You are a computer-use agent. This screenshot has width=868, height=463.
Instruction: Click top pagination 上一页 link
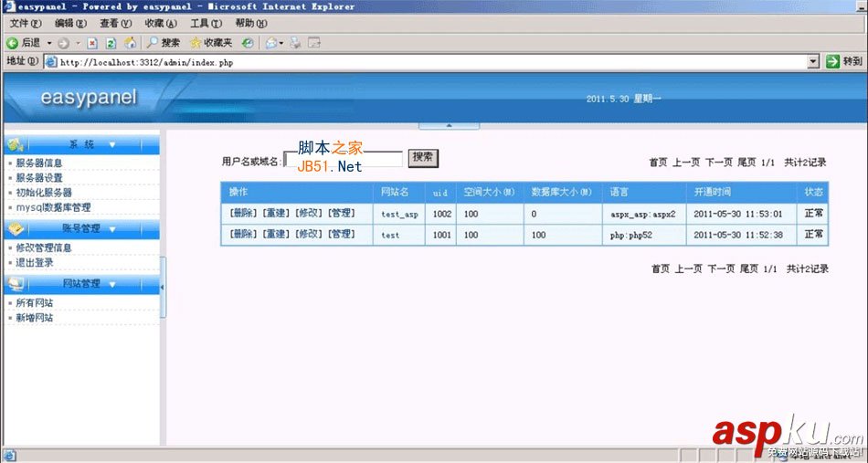[x=686, y=163]
